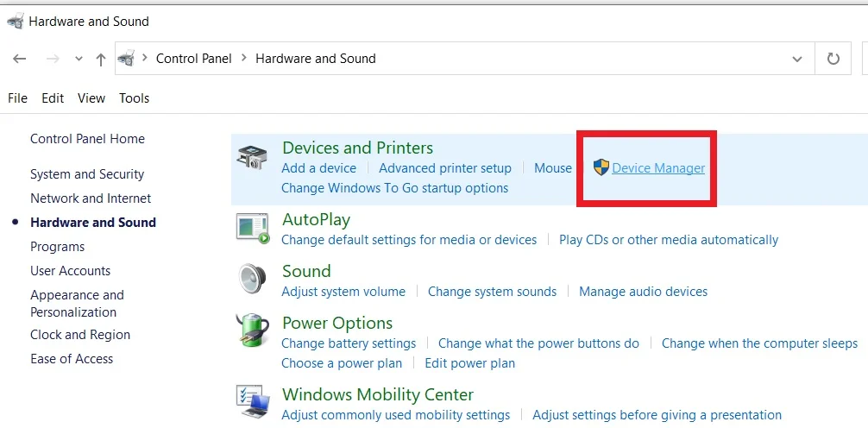The width and height of the screenshot is (868, 428).
Task: Click the address bar hardware icon
Action: [126, 58]
